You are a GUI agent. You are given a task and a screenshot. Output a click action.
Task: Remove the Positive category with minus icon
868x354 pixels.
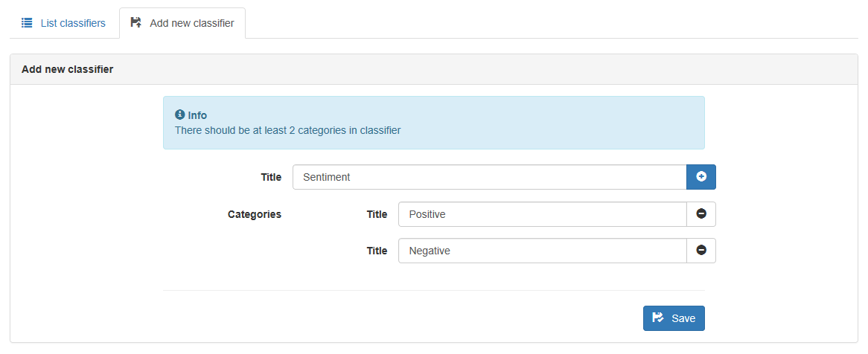tap(701, 214)
